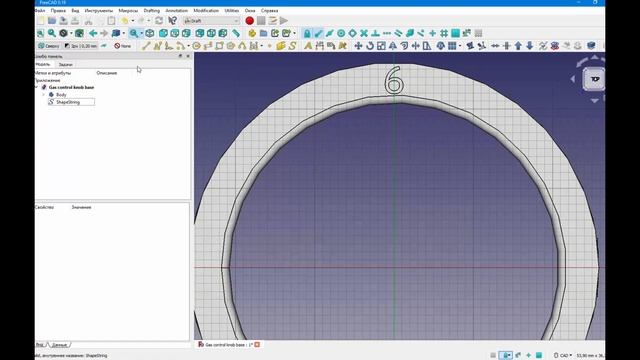Collapse the Gas control knob base document

37,87
